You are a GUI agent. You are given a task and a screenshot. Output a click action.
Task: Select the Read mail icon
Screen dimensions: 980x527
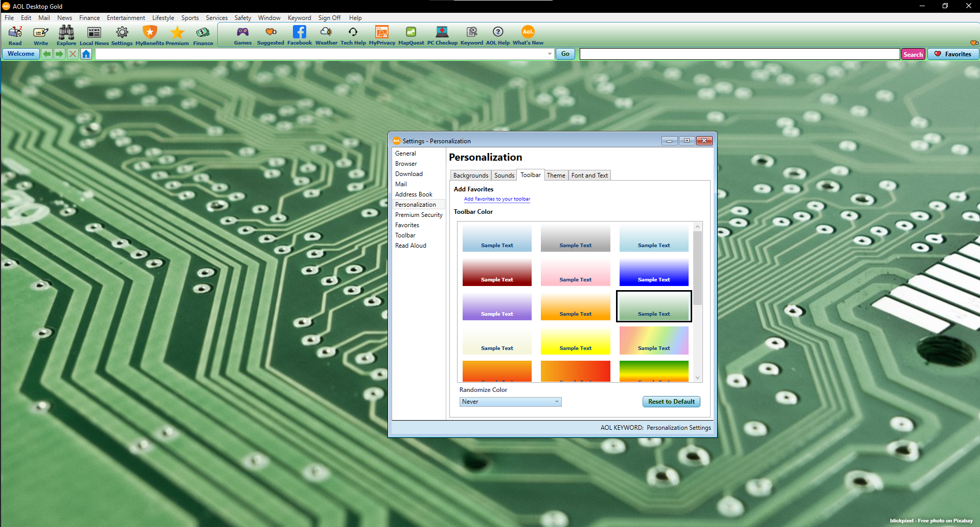point(15,35)
